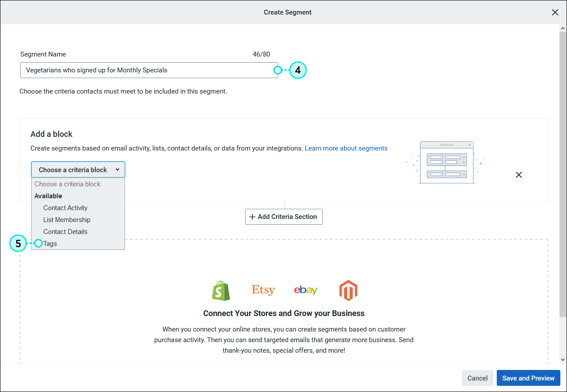Viewport: 567px width, 392px height.
Task: Remove the criteria block using the X icon
Action: (519, 175)
